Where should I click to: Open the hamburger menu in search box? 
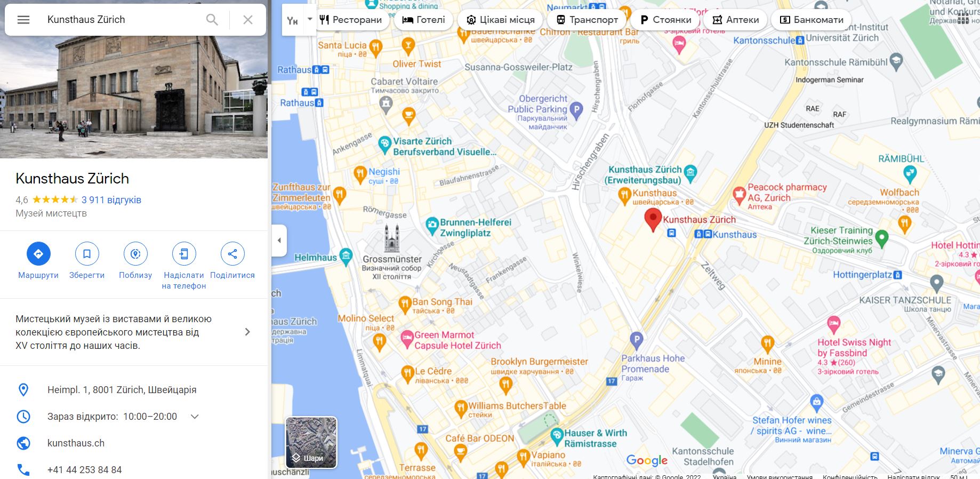[x=23, y=20]
